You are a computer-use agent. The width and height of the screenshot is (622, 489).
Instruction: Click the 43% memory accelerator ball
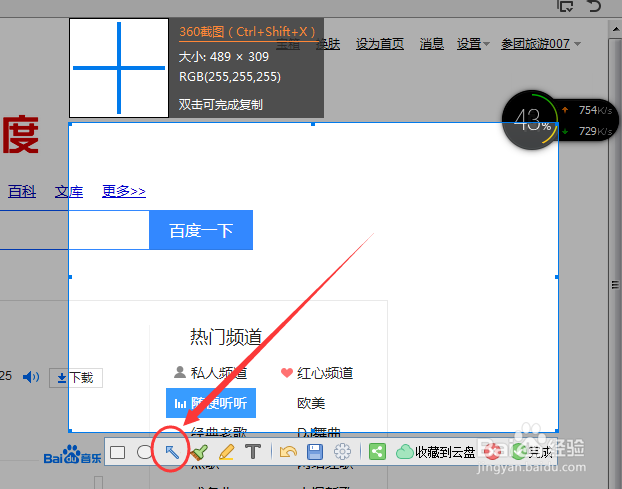[x=532, y=120]
